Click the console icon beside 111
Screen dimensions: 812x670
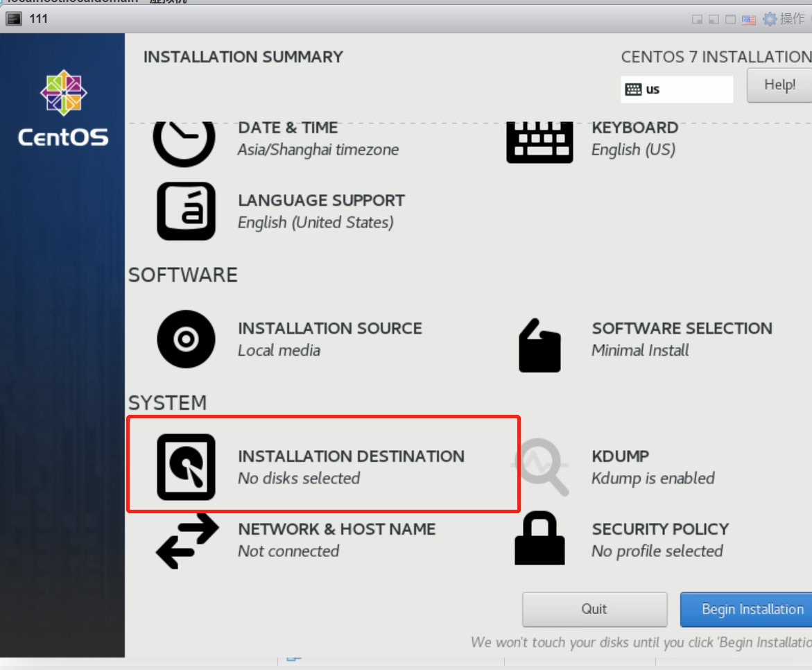tap(14, 19)
